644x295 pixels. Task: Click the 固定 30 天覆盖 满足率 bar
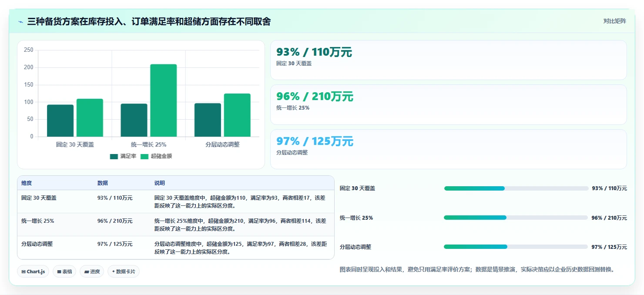[x=60, y=121]
